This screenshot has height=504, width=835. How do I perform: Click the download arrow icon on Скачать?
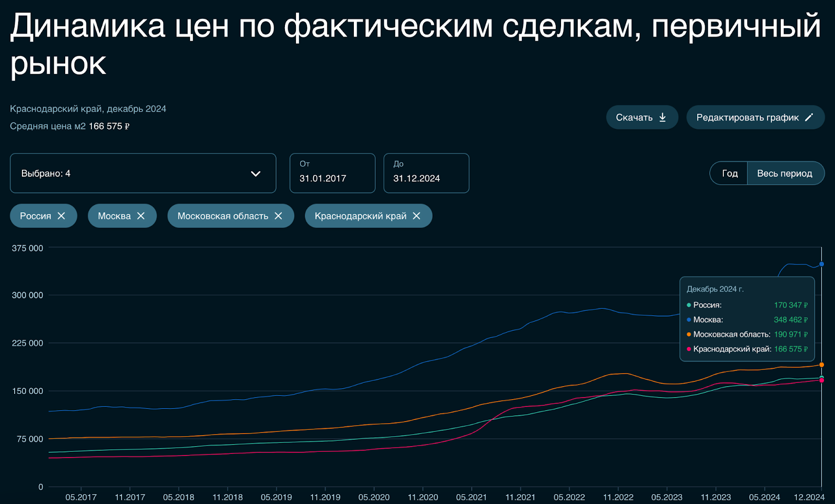tap(662, 117)
